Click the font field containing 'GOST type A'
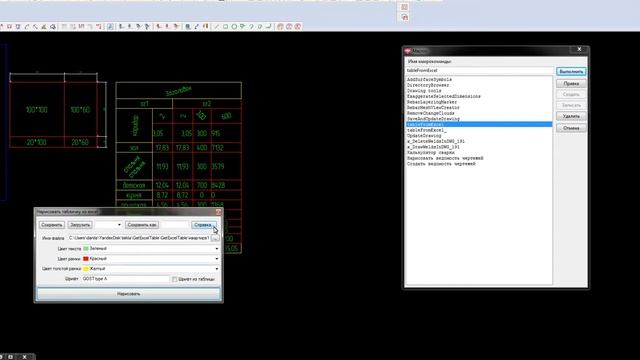This screenshot has width=640, height=360. click(x=125, y=279)
